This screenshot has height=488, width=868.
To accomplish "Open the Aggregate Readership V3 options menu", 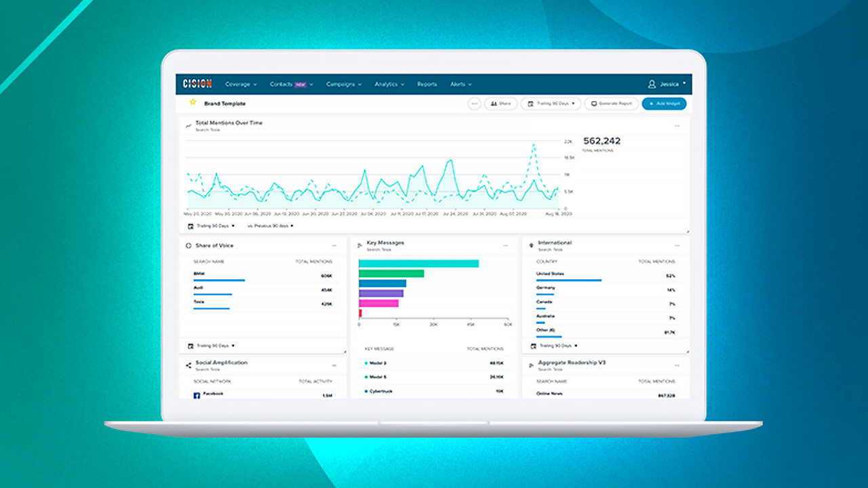I will coord(677,365).
